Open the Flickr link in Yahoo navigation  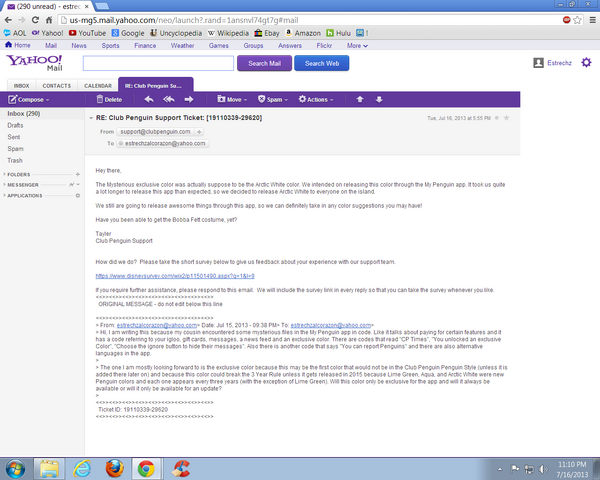pyautogui.click(x=324, y=46)
